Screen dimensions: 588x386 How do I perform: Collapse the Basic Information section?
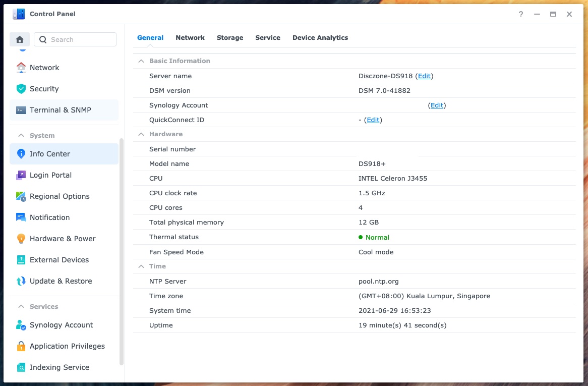(141, 61)
